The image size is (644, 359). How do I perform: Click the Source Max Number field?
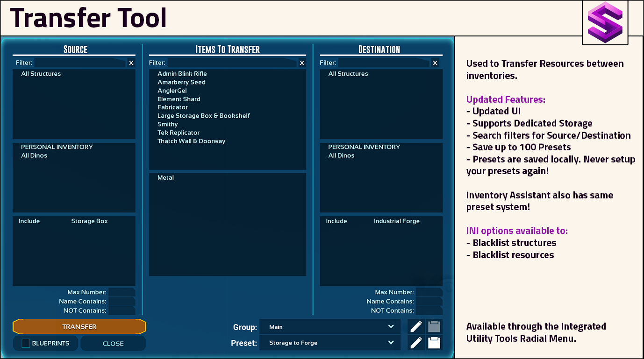[122, 292]
